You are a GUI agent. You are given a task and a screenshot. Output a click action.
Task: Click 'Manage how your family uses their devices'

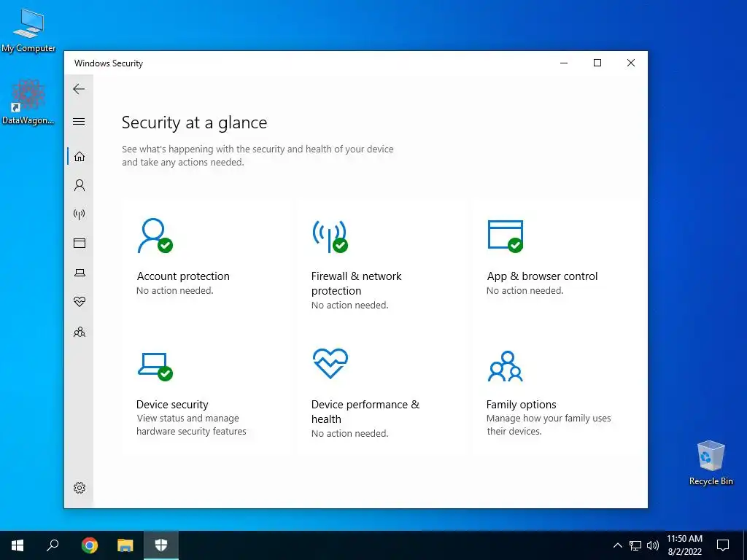(549, 425)
